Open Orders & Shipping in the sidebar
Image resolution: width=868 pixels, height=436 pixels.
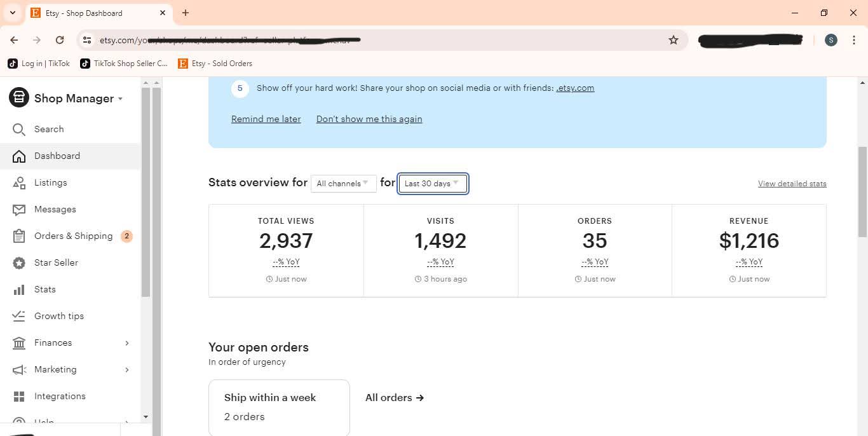[73, 236]
